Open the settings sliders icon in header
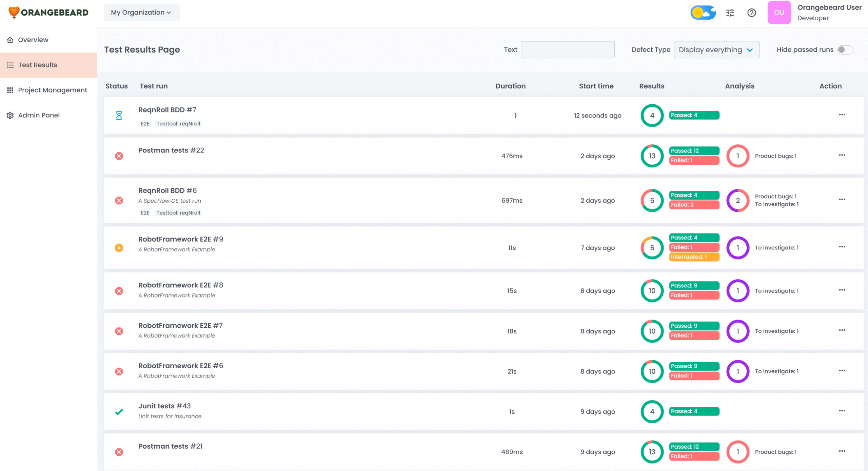This screenshot has width=868, height=471. point(730,13)
